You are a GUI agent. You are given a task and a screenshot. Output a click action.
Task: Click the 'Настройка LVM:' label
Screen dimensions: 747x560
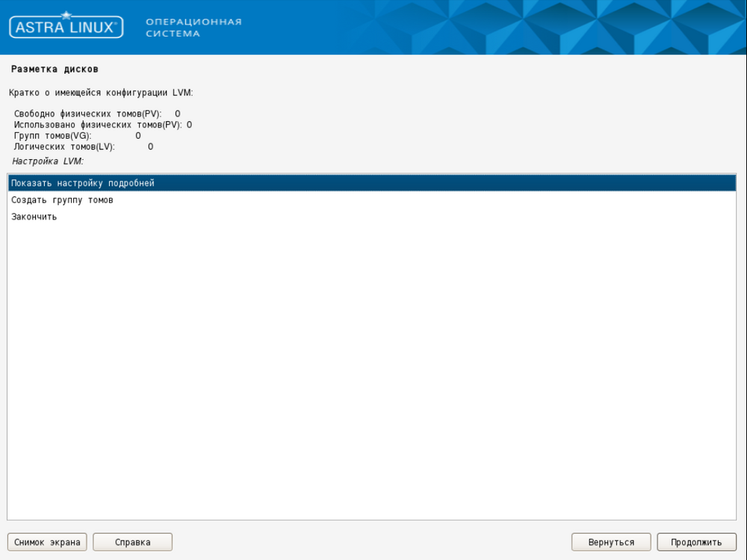48,161
